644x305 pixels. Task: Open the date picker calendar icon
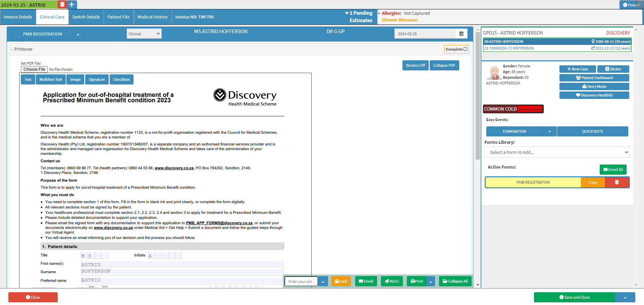point(461,34)
